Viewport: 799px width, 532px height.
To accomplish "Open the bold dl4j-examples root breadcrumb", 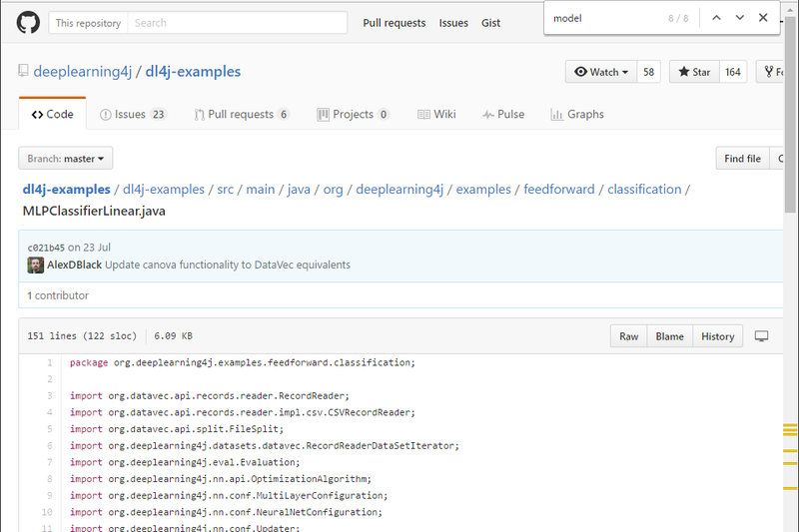I will click(66, 190).
